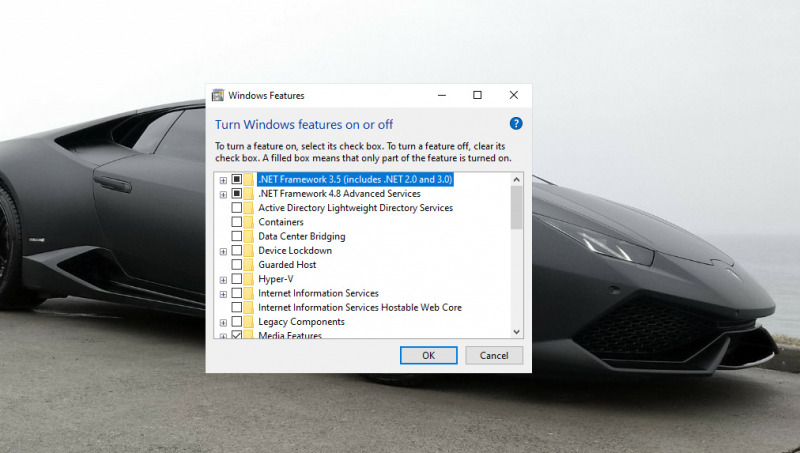Turn on the Hyper-V checkbox

click(x=236, y=279)
